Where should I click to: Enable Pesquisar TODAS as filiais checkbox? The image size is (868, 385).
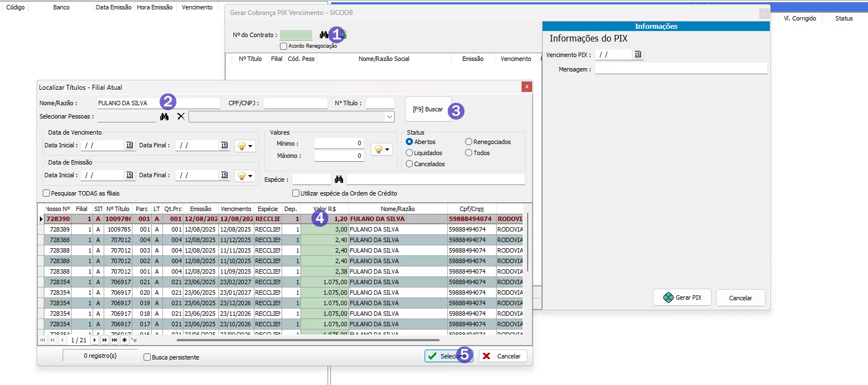pyautogui.click(x=47, y=193)
